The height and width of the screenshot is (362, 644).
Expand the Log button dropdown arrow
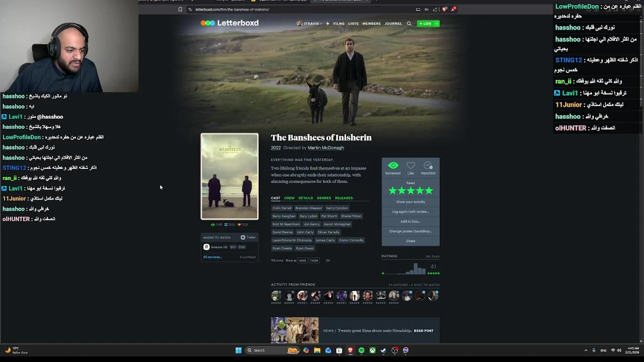[436, 24]
